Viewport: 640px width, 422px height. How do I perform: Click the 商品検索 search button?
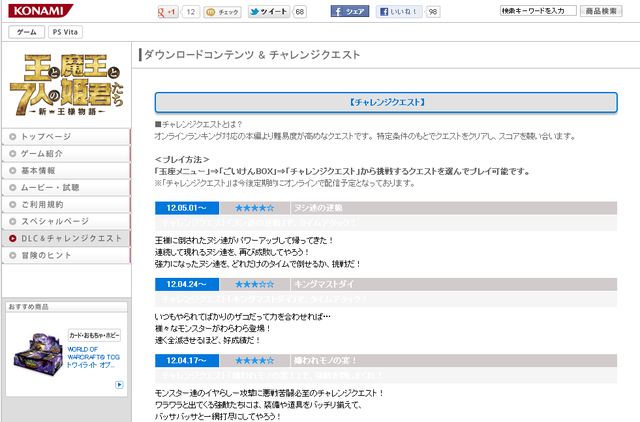click(x=601, y=11)
